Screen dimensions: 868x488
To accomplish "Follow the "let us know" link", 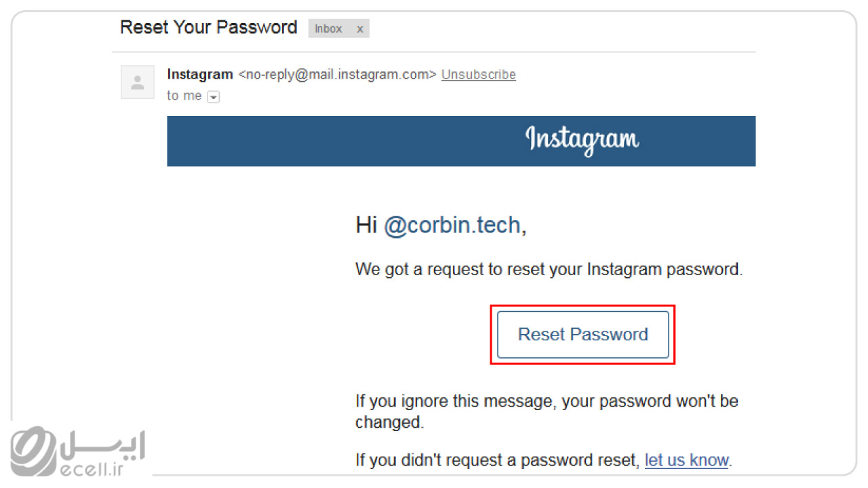I will (686, 460).
